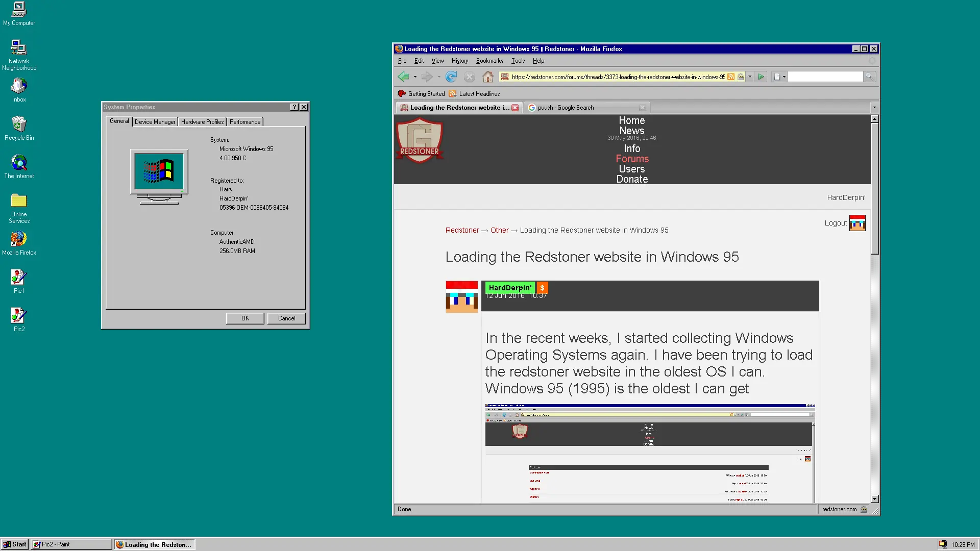Click the Firefox Back arrow button
This screenshot has width=980, height=551.
click(x=403, y=77)
